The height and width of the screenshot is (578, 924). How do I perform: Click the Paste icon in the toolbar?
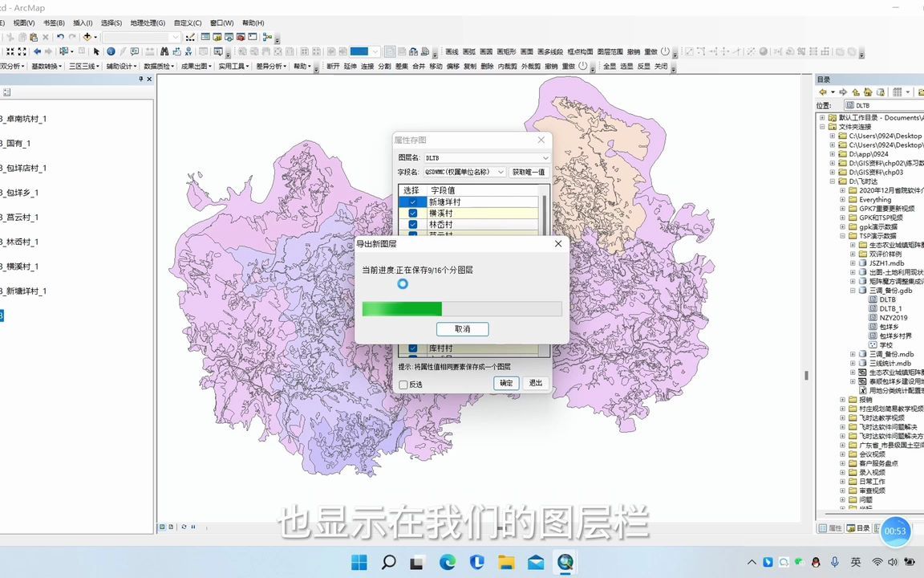[x=33, y=38]
